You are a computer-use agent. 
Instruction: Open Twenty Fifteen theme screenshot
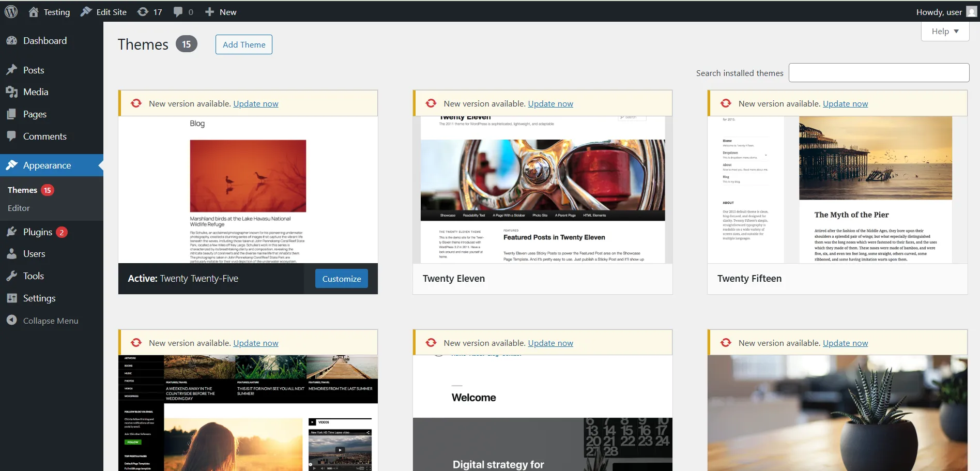coord(837,190)
